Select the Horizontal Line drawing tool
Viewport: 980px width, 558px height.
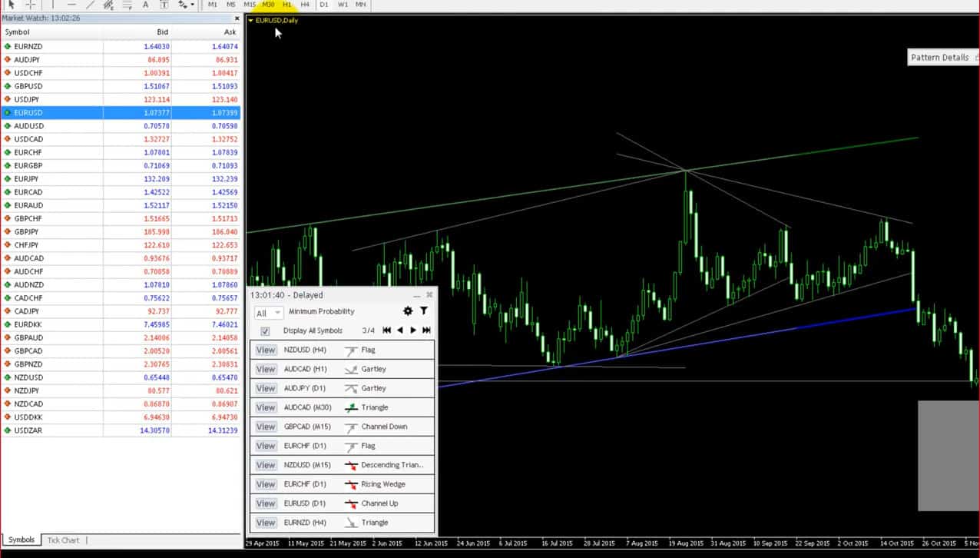[72, 5]
